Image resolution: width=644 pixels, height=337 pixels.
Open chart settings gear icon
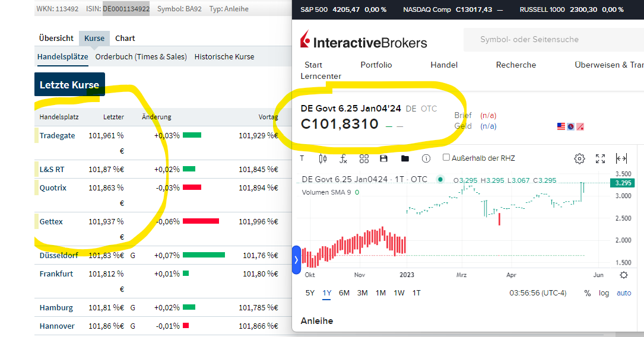click(579, 158)
